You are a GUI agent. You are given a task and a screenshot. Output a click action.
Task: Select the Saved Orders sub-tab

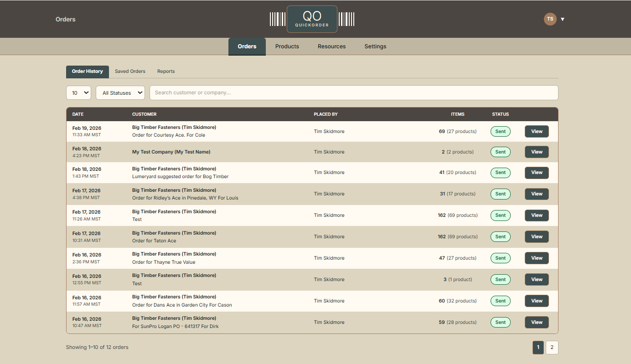130,72
